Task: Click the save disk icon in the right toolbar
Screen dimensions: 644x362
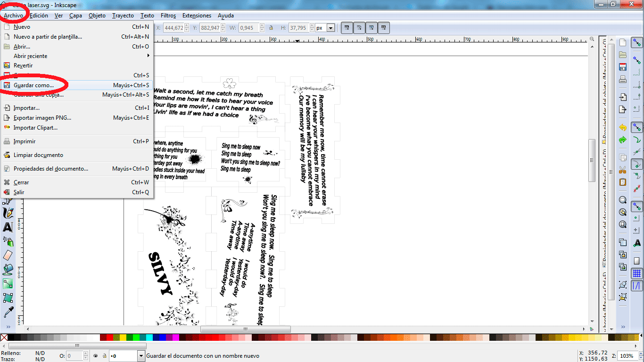Action: (x=623, y=66)
